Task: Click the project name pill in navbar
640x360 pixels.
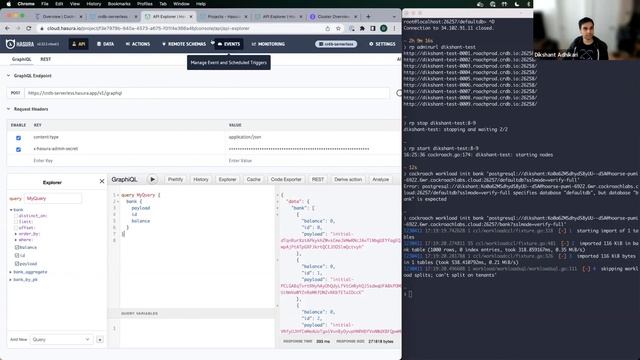Action: 336,44
